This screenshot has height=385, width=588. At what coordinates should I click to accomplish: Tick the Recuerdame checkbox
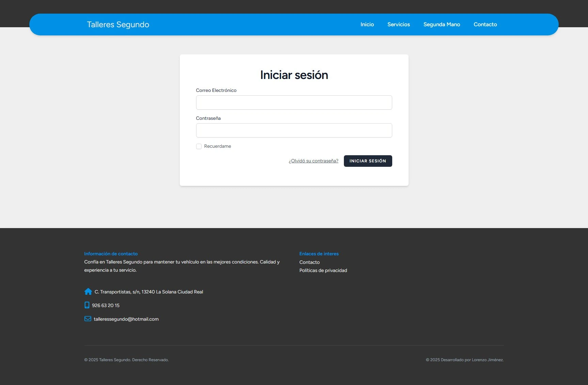(x=199, y=146)
